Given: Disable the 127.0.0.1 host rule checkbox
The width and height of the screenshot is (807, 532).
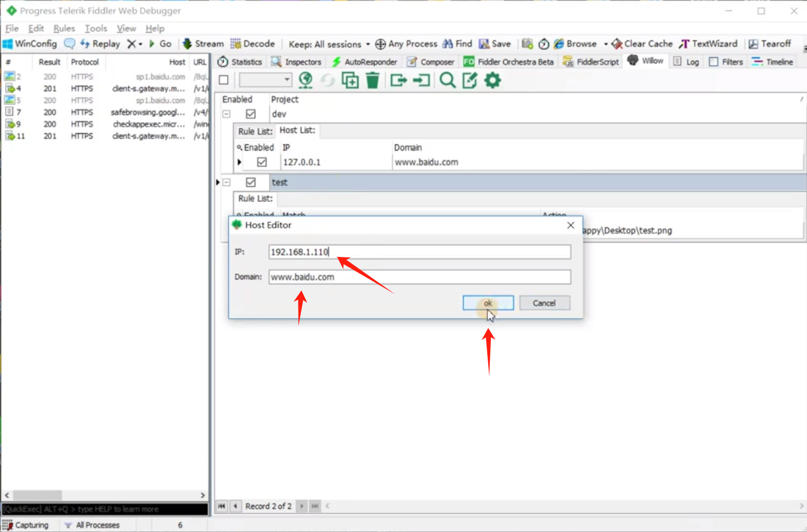Looking at the screenshot, I should [x=262, y=162].
